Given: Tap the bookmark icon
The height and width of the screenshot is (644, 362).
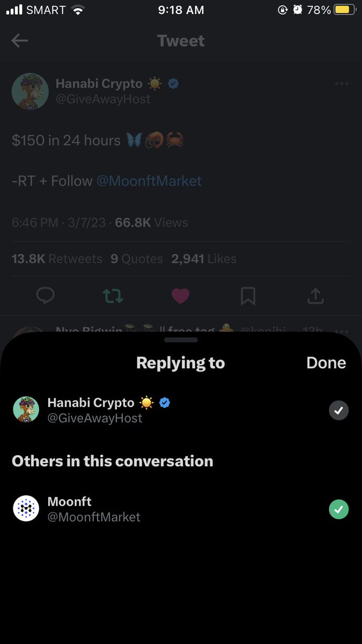Looking at the screenshot, I should point(248,296).
